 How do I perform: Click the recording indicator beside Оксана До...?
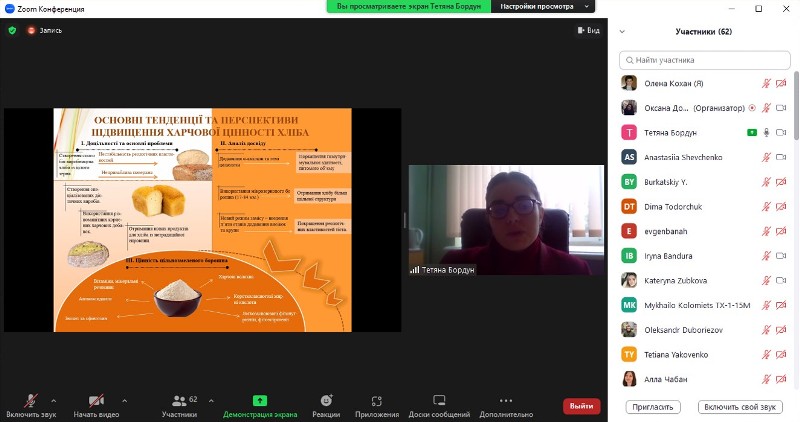pyautogui.click(x=752, y=108)
